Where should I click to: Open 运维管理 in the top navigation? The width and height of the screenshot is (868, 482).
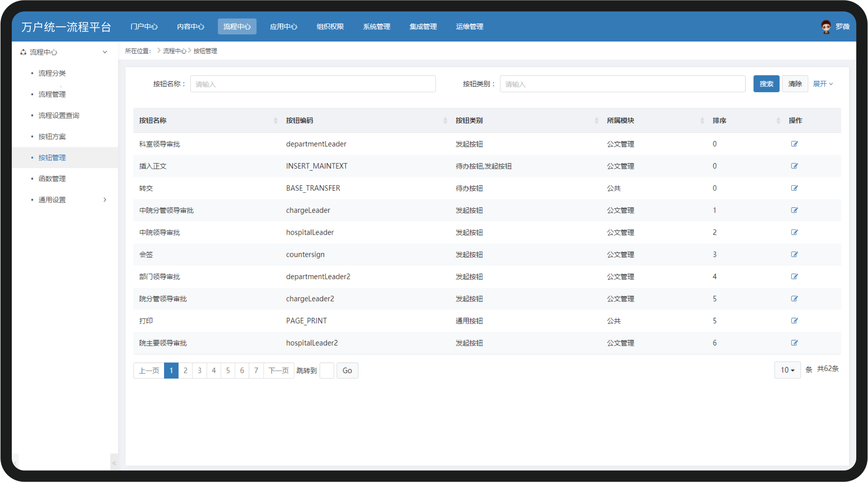(x=469, y=27)
